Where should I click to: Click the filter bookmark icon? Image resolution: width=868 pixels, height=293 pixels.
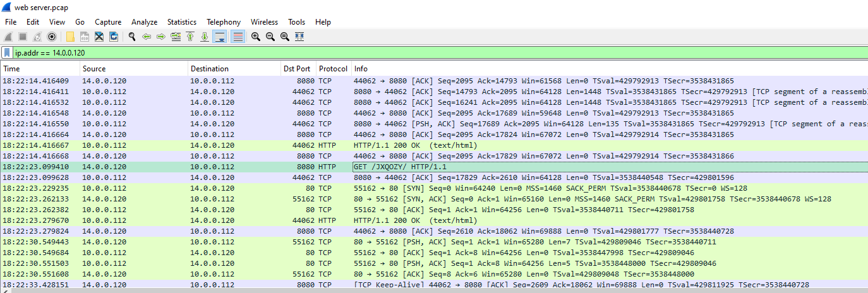coord(7,53)
